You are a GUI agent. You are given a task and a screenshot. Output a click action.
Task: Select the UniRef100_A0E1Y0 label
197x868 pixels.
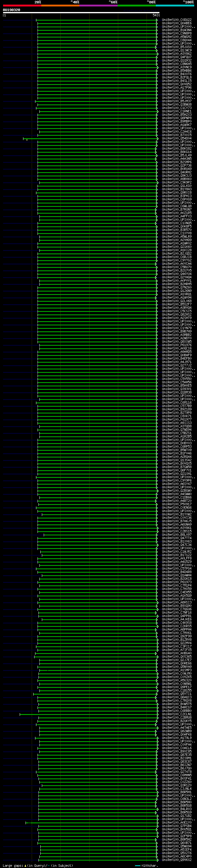click(x=177, y=822)
